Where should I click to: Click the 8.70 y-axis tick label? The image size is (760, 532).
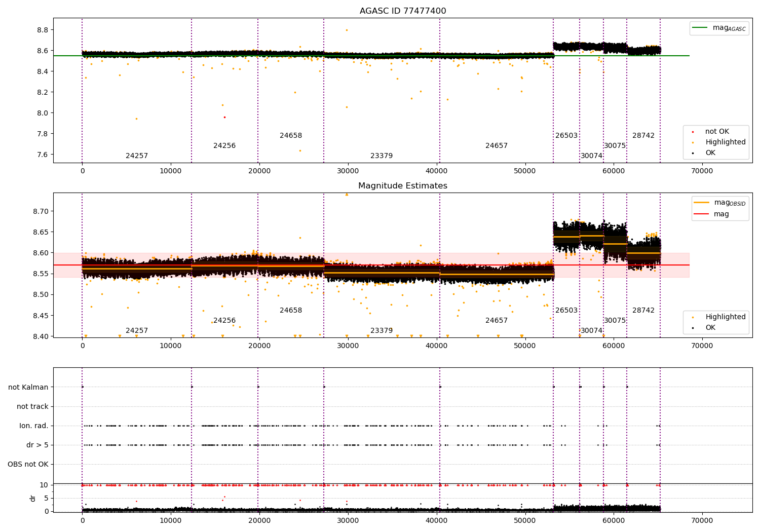(x=41, y=212)
